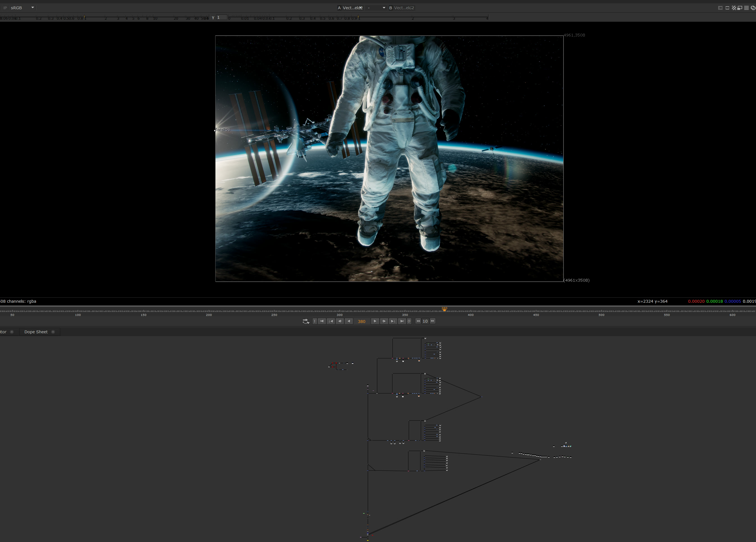Close the Dope Sheet tab
The height and width of the screenshot is (542, 756).
[x=53, y=332]
